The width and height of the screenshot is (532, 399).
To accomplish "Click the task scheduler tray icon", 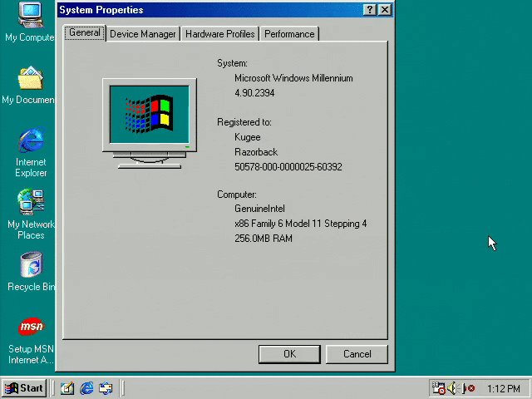I will pyautogui.click(x=438, y=388).
